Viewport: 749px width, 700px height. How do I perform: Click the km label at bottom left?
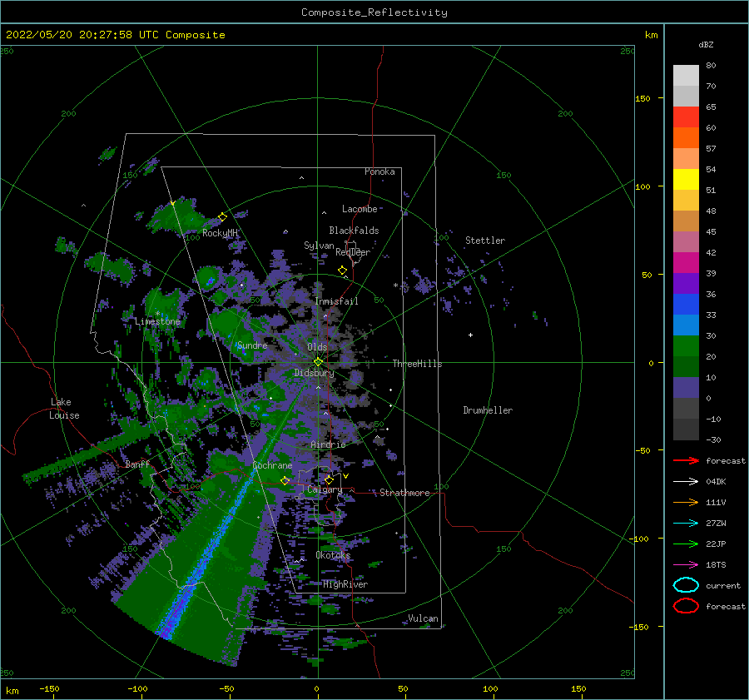coord(12,691)
